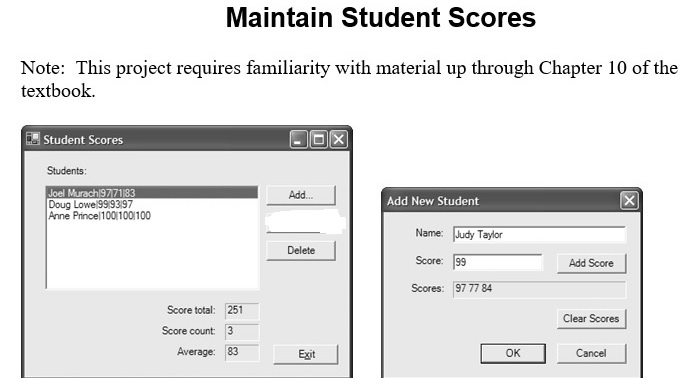
Task: Cancel the Add New Student dialog
Action: click(x=591, y=353)
